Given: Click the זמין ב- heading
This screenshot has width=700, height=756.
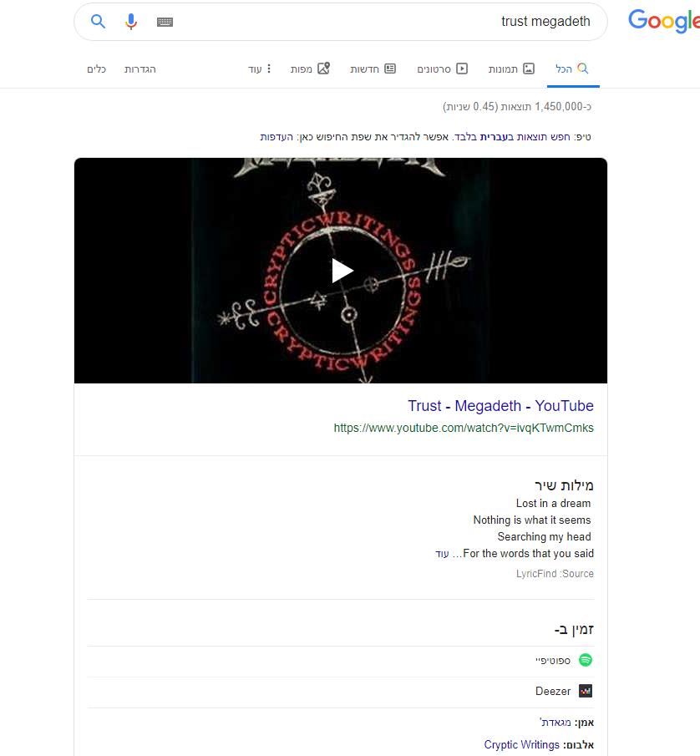Looking at the screenshot, I should [x=574, y=629].
